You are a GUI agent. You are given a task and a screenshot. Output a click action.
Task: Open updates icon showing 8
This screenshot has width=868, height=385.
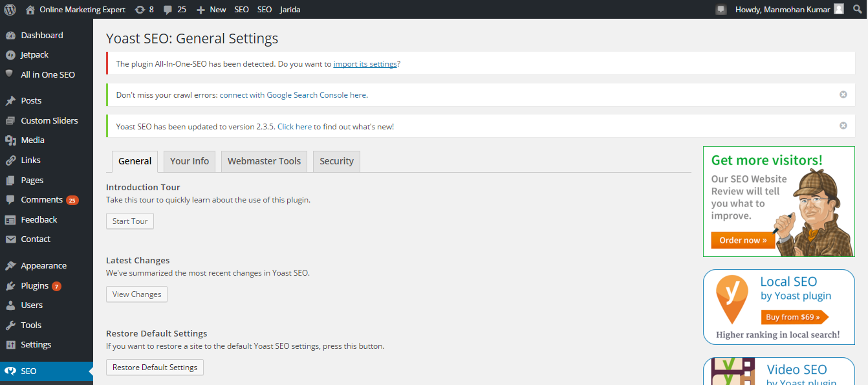pyautogui.click(x=140, y=10)
